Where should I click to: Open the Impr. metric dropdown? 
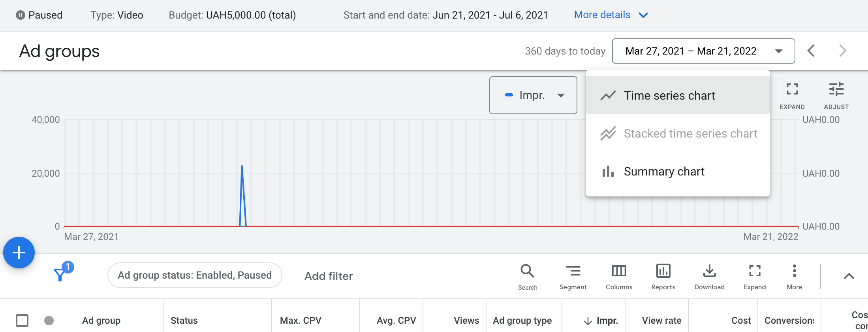(x=533, y=95)
